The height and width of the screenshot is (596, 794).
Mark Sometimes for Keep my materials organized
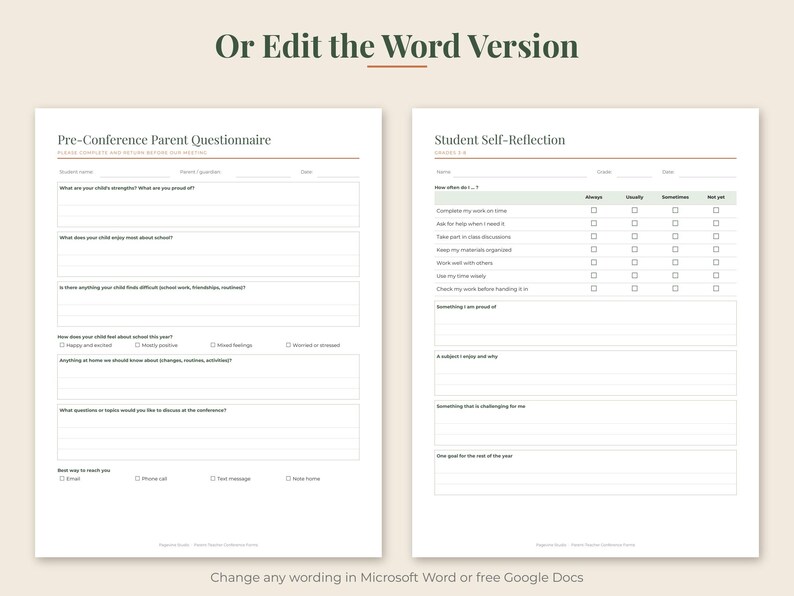(x=675, y=250)
